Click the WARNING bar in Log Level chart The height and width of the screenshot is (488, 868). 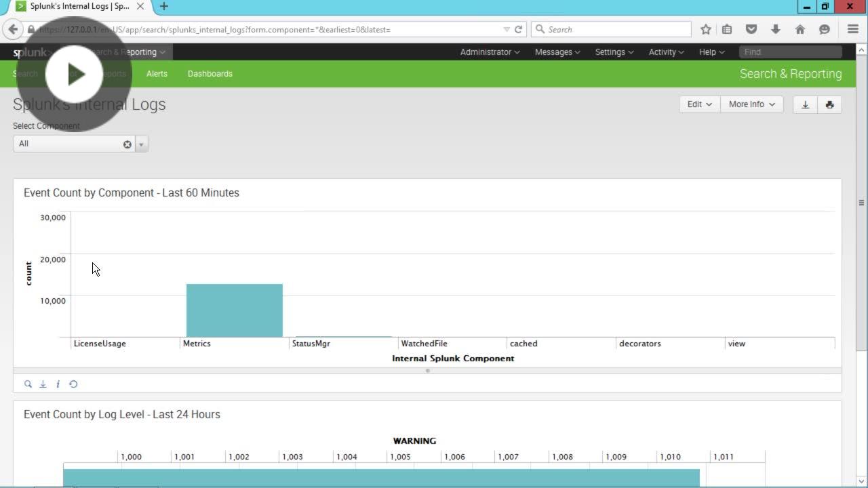tap(381, 477)
